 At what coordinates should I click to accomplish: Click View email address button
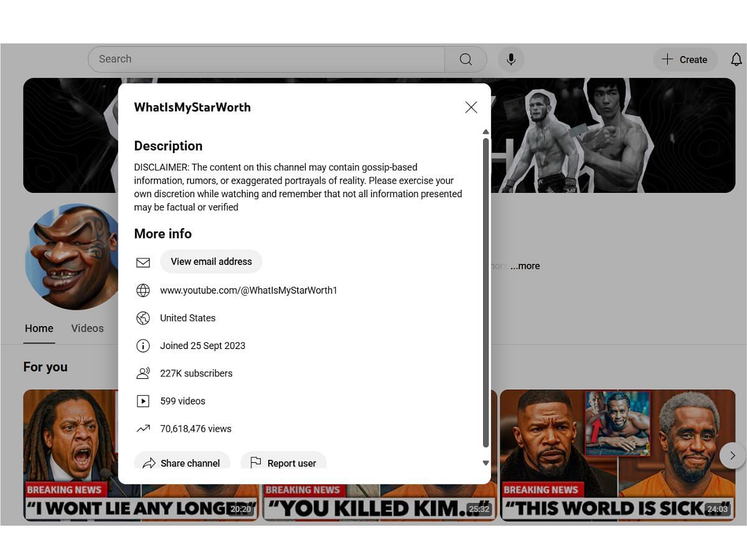tap(211, 261)
